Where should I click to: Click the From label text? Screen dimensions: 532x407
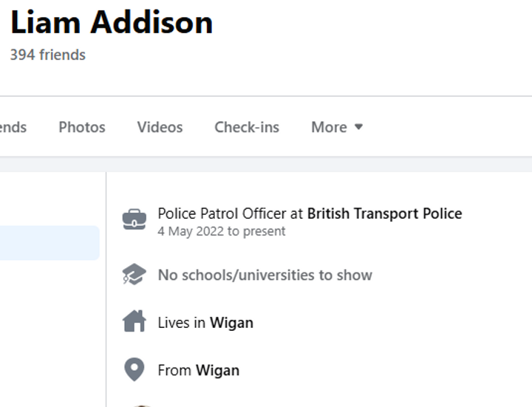(174, 370)
